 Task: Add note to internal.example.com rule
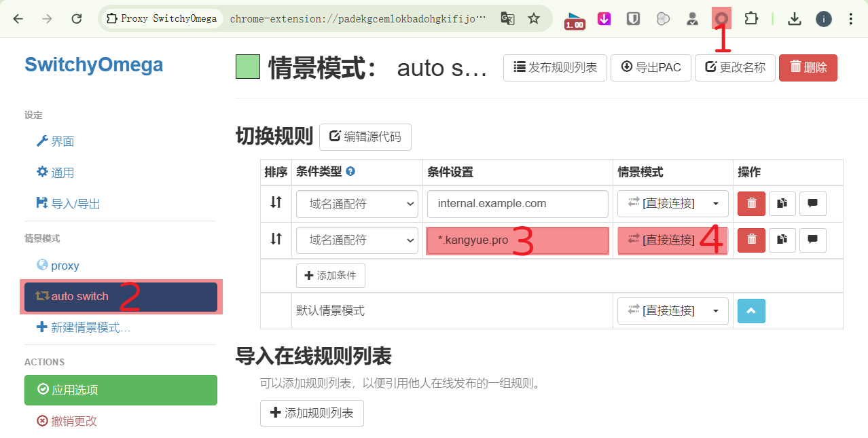click(813, 203)
